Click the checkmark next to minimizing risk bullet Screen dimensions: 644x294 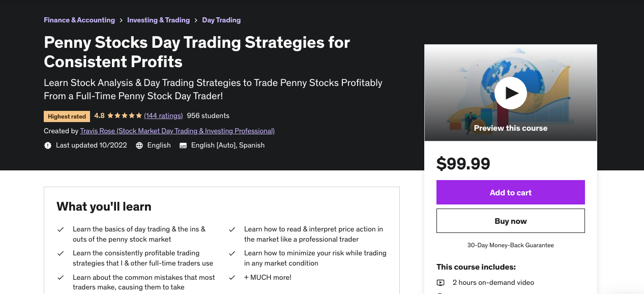tap(232, 253)
